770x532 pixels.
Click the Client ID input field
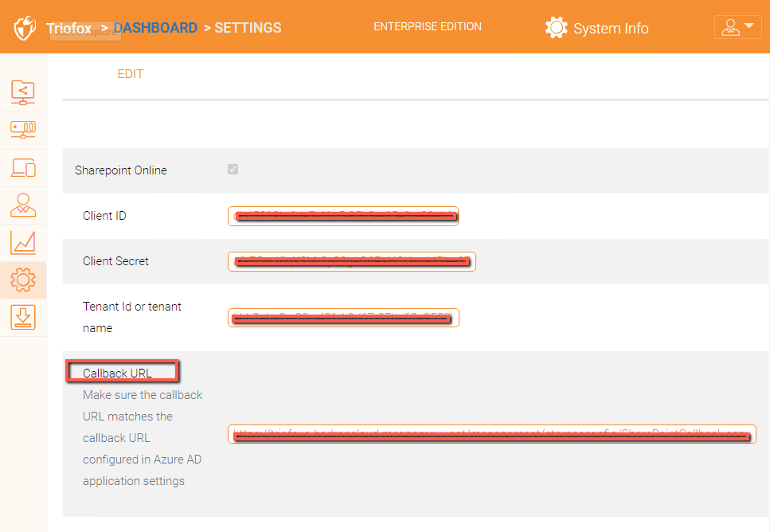[x=343, y=216]
